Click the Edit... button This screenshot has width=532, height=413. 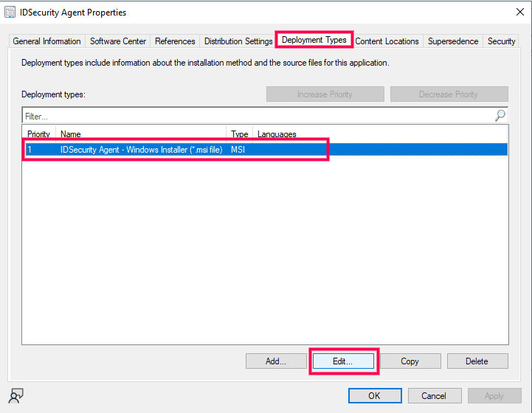point(343,361)
